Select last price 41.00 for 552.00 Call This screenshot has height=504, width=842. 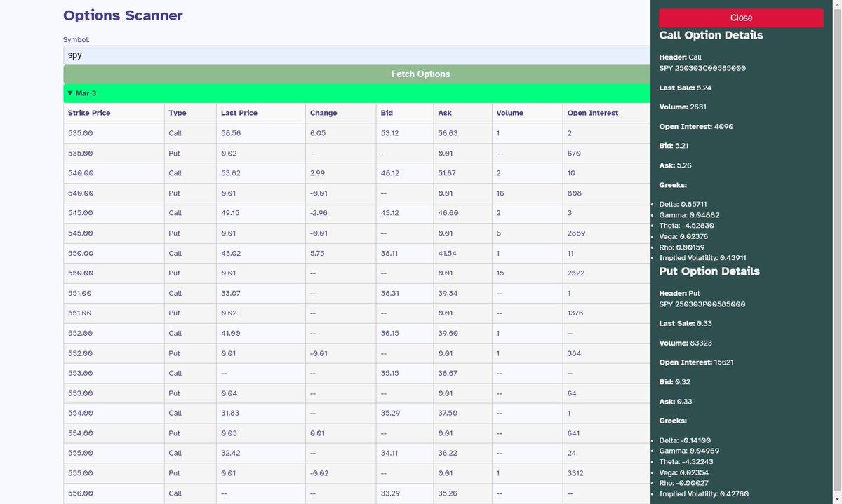tap(231, 333)
